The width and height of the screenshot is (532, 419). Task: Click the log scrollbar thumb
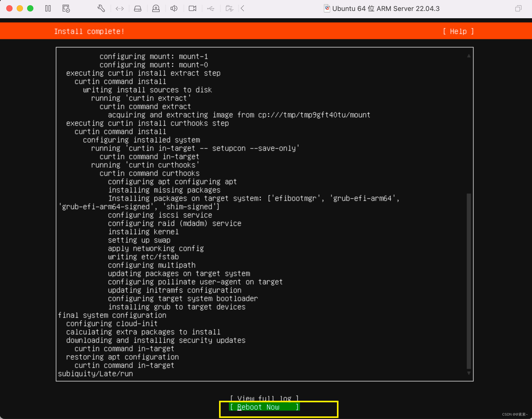pos(469,281)
